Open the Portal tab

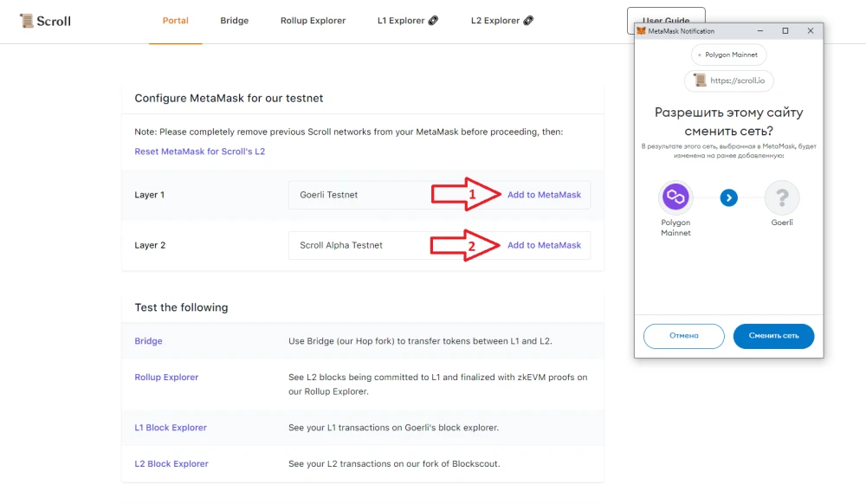click(175, 21)
